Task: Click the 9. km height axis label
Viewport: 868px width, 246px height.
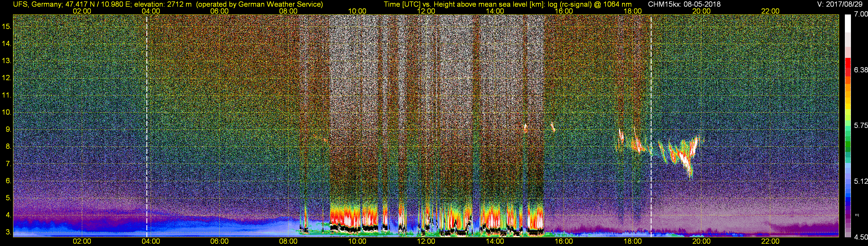Action: (x=8, y=129)
